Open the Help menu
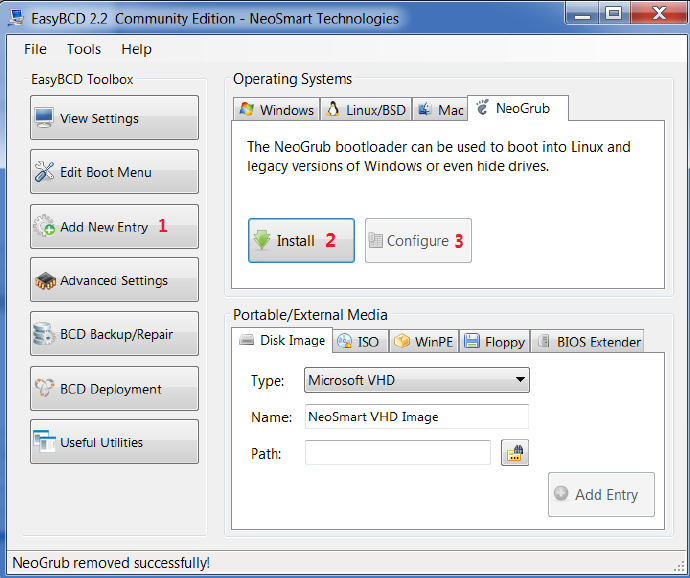This screenshot has height=578, width=690. (136, 49)
